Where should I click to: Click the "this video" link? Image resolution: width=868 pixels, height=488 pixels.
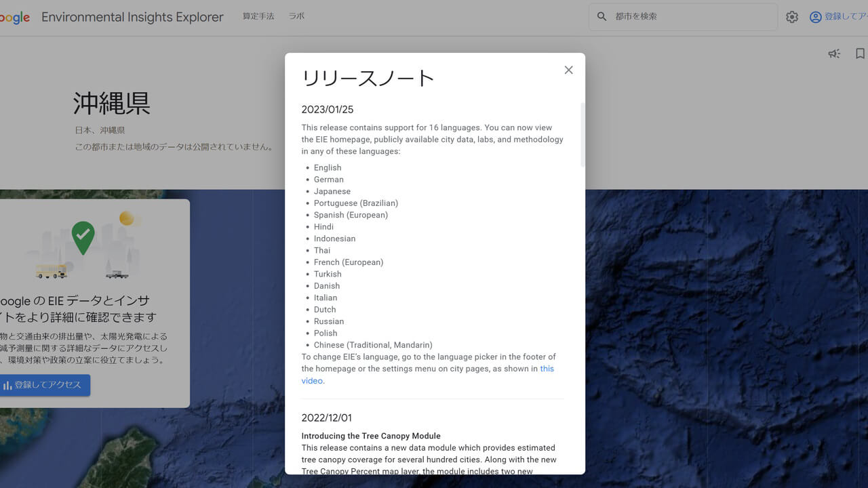click(547, 368)
